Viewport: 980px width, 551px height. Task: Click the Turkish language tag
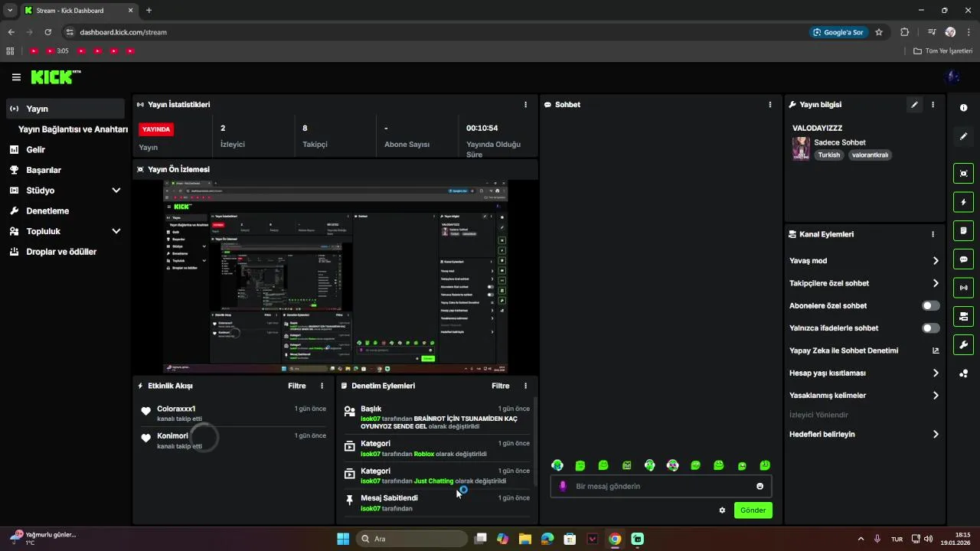click(x=829, y=155)
